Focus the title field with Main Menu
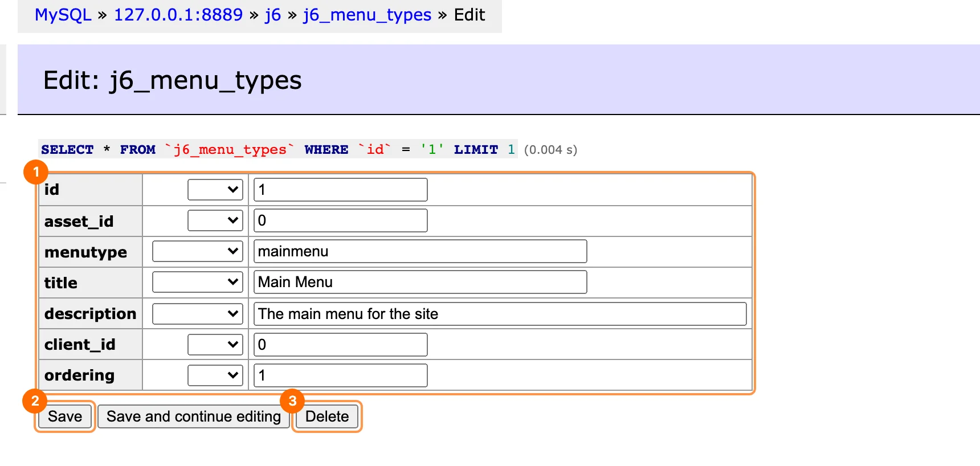The width and height of the screenshot is (980, 466). [x=420, y=282]
